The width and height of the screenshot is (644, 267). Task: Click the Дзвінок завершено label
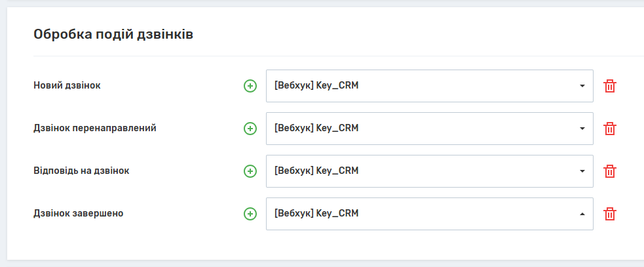click(78, 213)
